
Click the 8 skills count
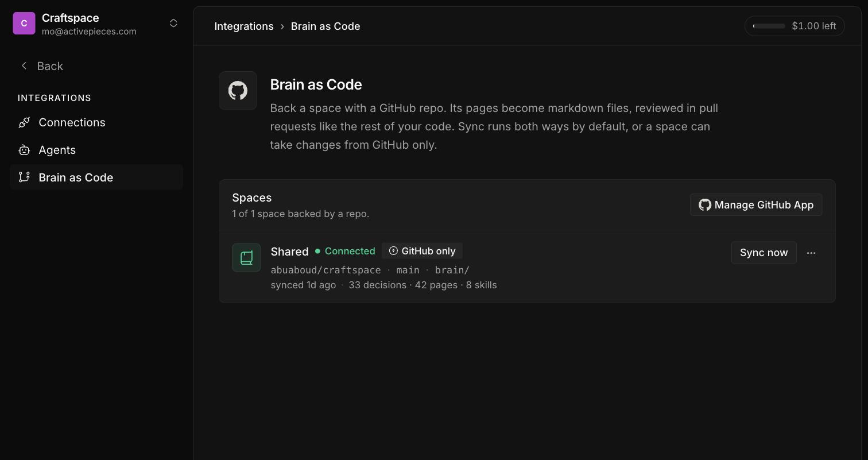482,285
